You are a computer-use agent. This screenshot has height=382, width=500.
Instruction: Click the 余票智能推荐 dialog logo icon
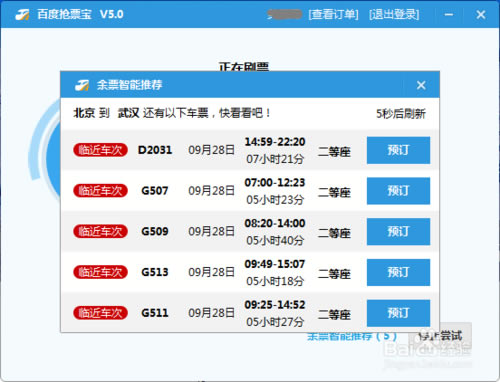click(x=82, y=85)
